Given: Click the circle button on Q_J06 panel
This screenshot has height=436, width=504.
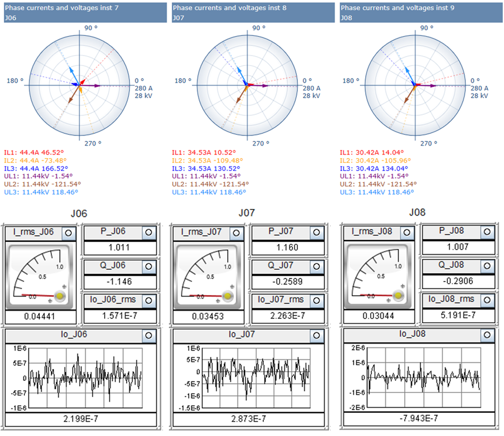Looking at the screenshot, I should [x=148, y=266].
